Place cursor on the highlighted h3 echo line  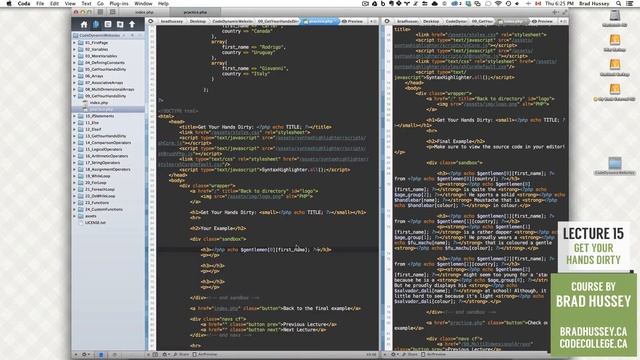click(267, 249)
